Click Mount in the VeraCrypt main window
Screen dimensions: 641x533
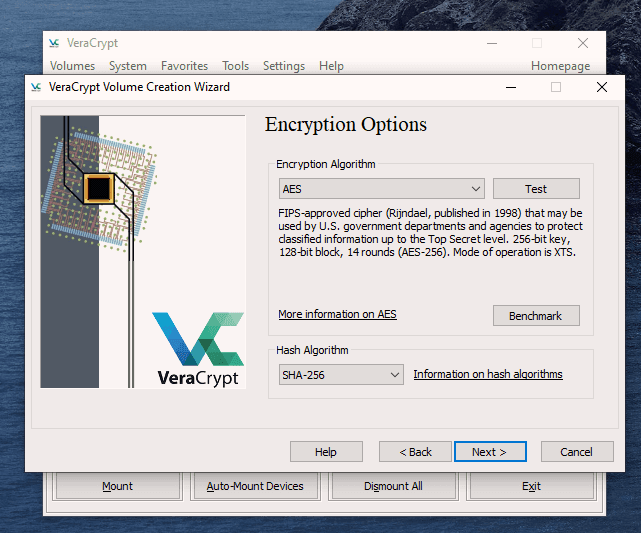click(x=117, y=486)
